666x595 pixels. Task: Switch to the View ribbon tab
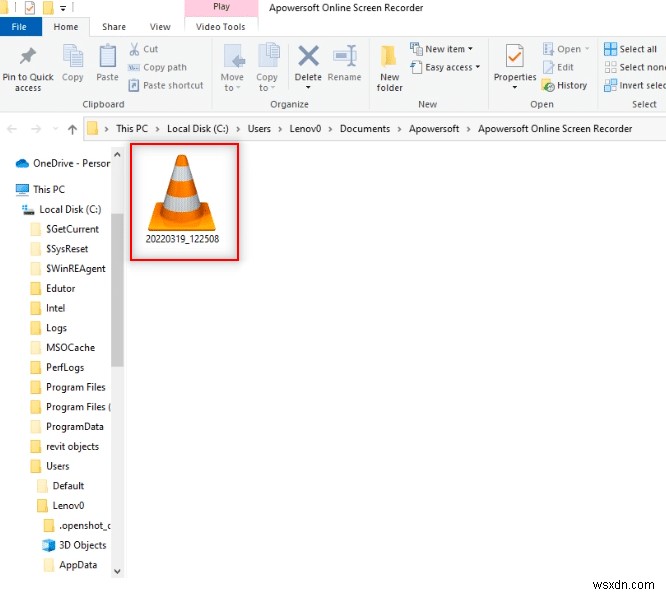tap(160, 27)
